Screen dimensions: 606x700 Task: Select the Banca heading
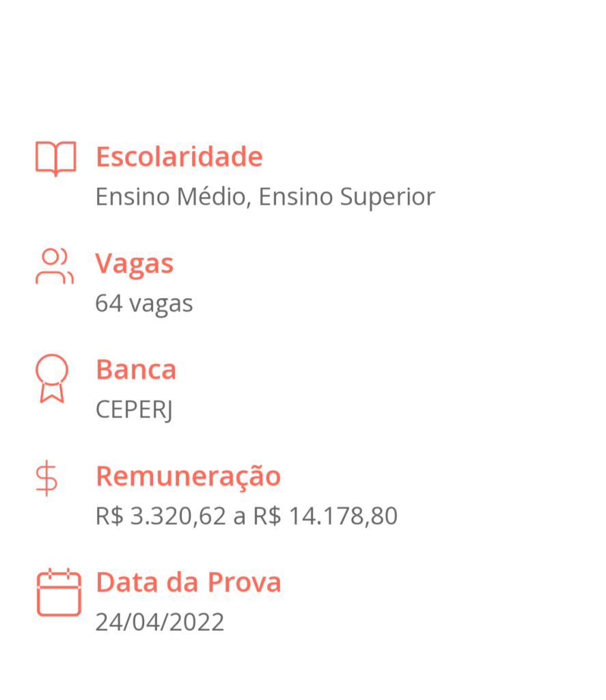click(x=137, y=370)
